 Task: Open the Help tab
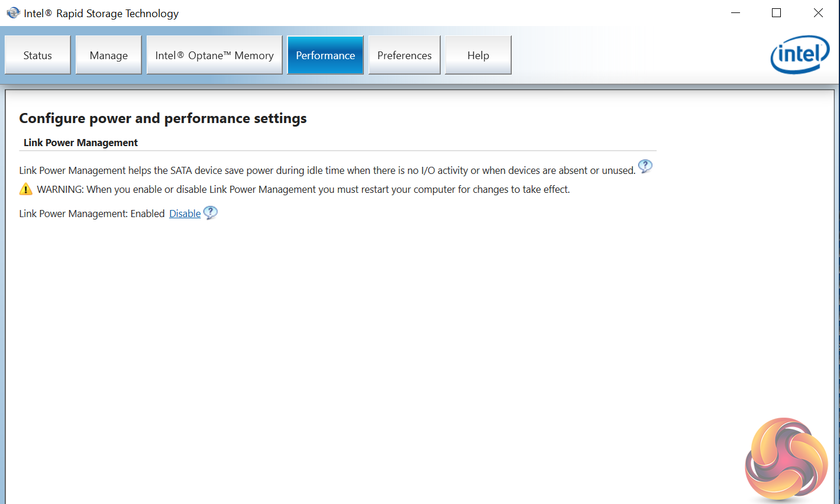click(478, 55)
